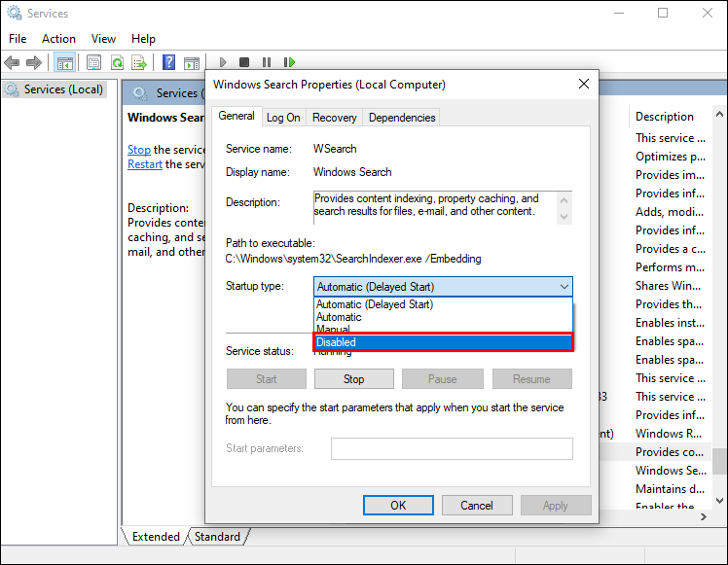Click the Services app gear icon in title bar
Screen dimensions: 728x565
click(x=15, y=13)
